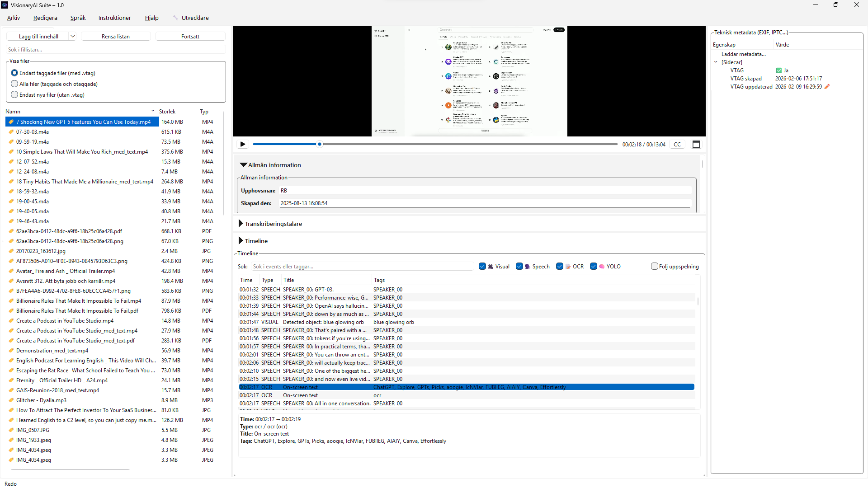The image size is (868, 488).
Task: Click the green VTAG Ja checkmark icon
Action: pyautogui.click(x=778, y=70)
